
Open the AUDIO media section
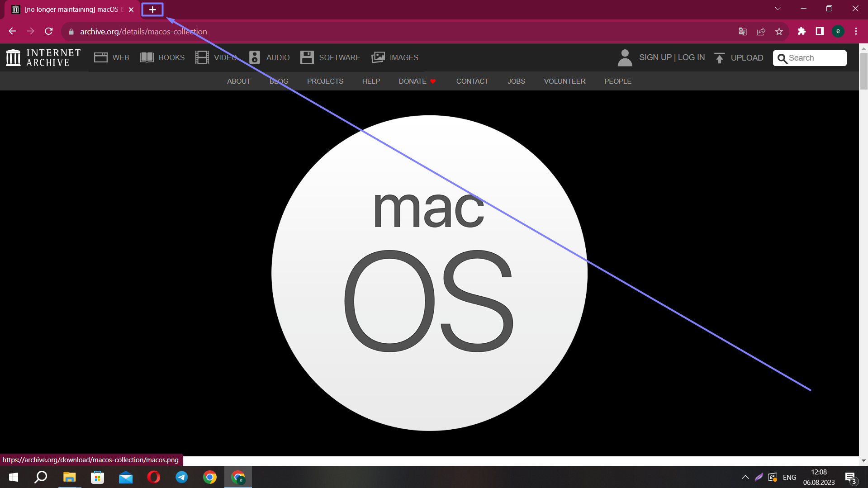(269, 57)
